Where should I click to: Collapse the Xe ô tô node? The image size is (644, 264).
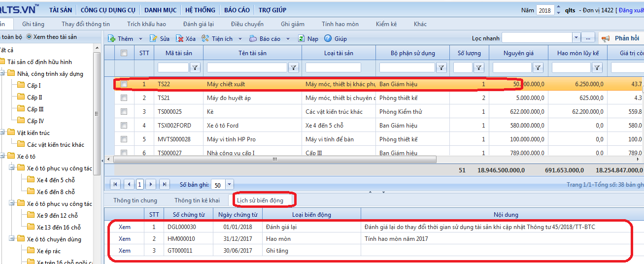[x=2, y=157]
